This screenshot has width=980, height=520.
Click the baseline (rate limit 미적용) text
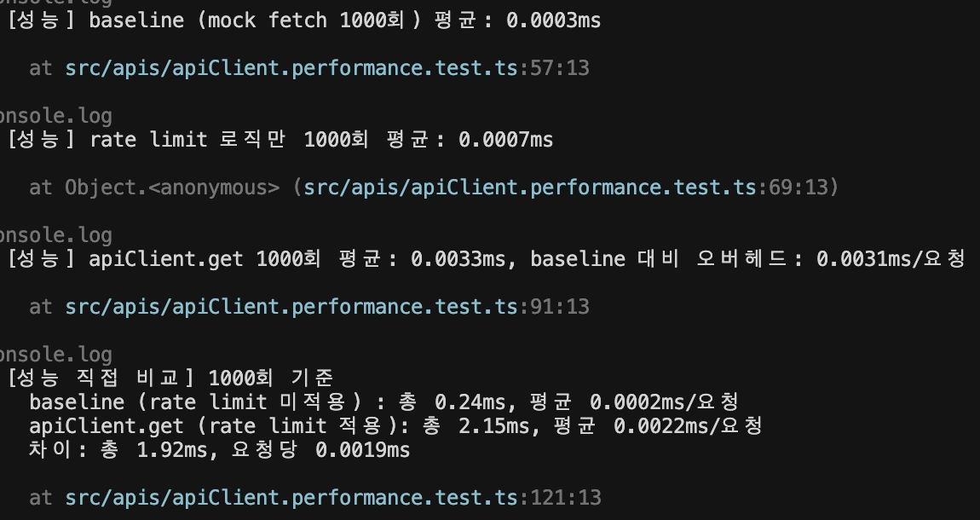click(x=196, y=402)
